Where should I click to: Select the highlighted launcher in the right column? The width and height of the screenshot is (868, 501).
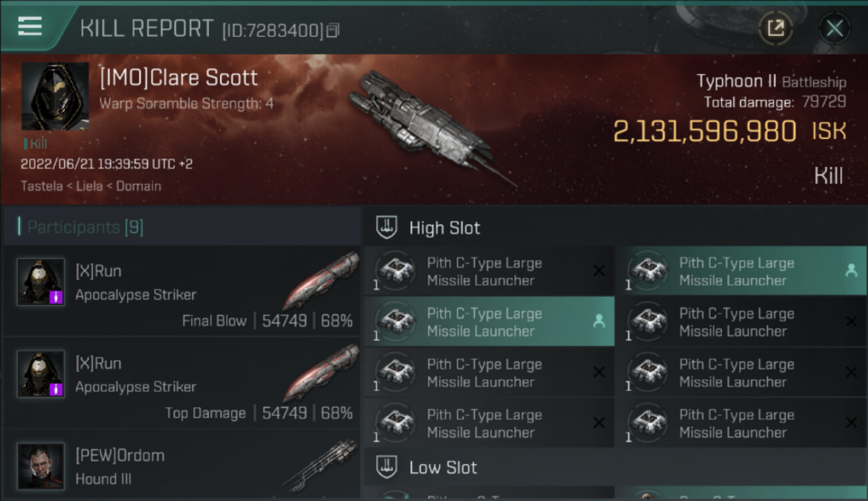point(741,271)
